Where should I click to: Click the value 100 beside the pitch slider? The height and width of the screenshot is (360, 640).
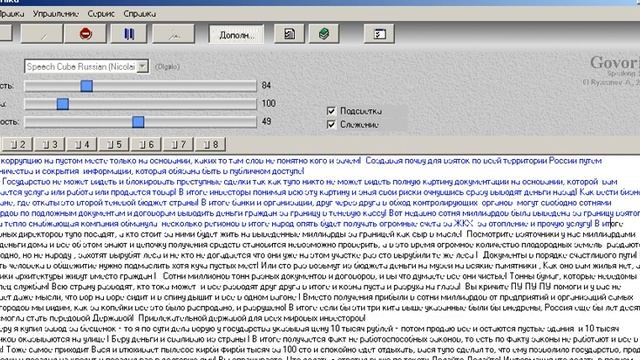tap(269, 103)
